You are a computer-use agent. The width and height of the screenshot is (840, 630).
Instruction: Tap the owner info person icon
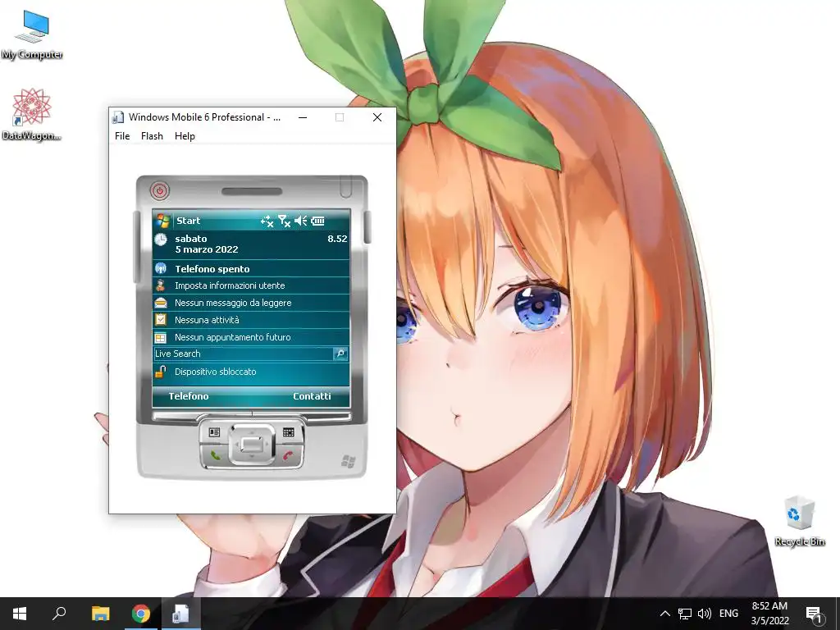click(161, 285)
